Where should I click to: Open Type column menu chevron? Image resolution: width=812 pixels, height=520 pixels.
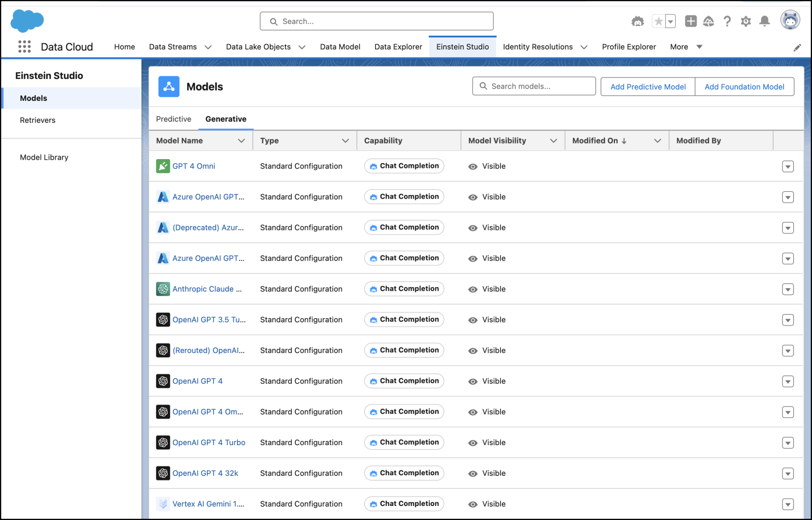345,141
